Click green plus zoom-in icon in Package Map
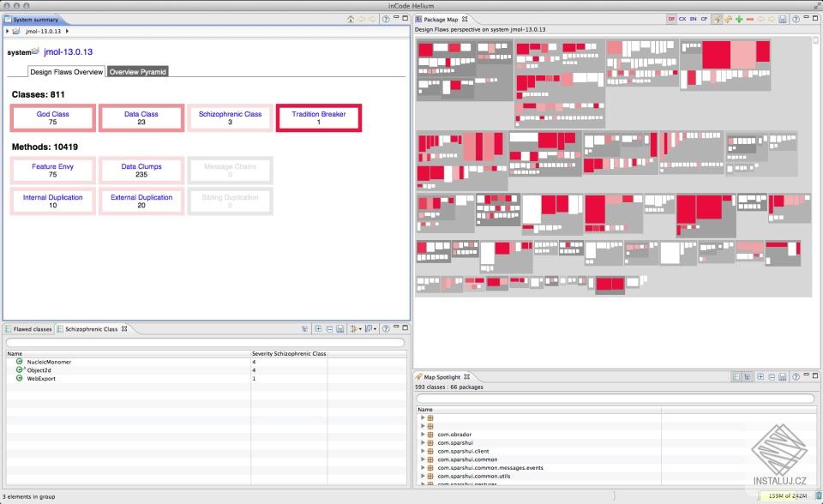Screen dimensions: 823x504 [x=739, y=20]
